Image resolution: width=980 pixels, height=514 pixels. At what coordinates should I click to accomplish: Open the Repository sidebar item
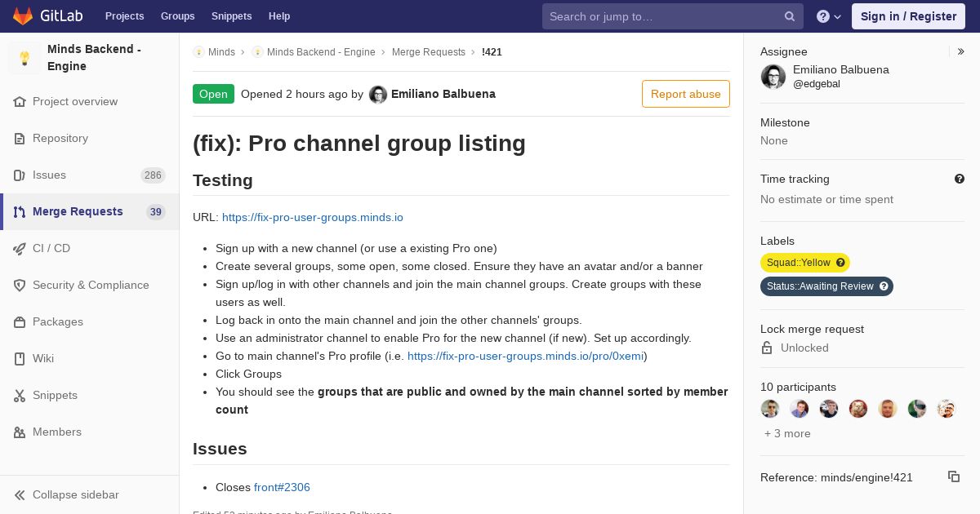(x=90, y=139)
